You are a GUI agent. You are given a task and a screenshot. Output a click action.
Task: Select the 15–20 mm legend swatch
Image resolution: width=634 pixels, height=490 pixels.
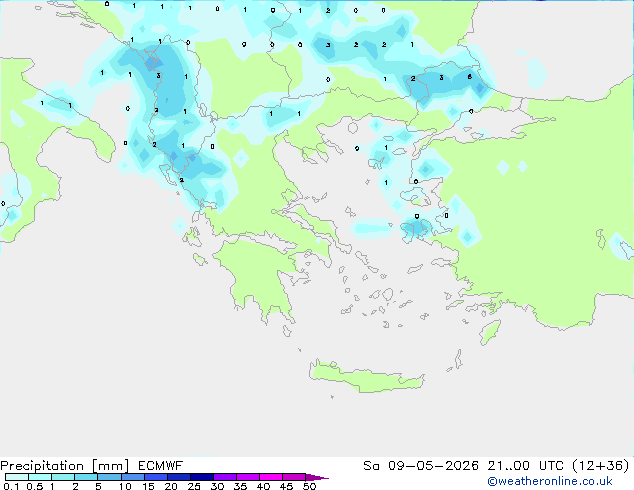pyautogui.click(x=155, y=477)
